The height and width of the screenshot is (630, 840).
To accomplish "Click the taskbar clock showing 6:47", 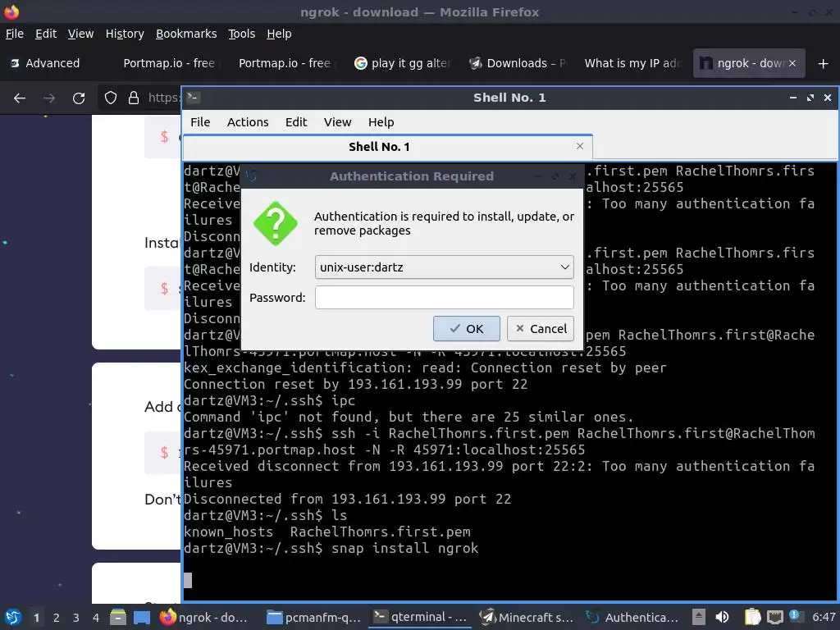I will coord(824,617).
